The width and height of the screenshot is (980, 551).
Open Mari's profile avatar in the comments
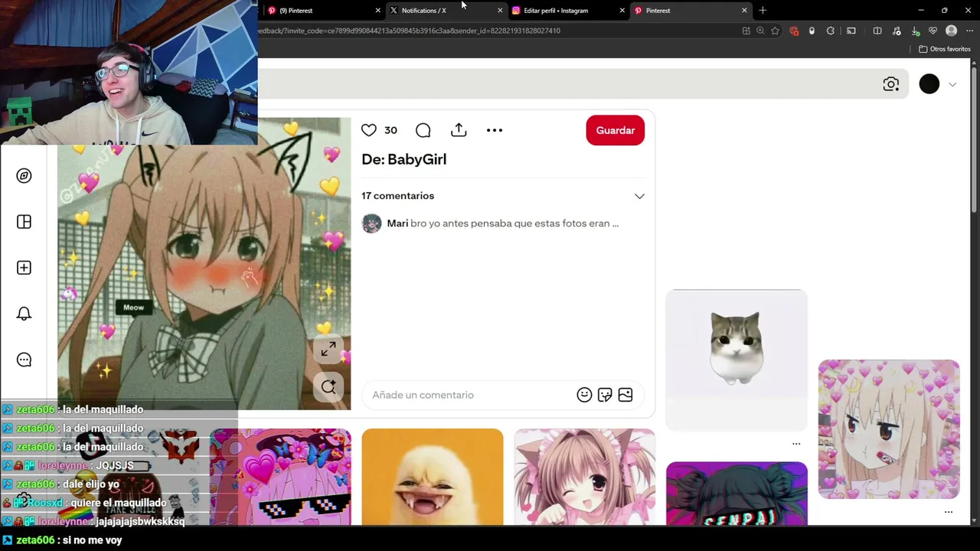pyautogui.click(x=371, y=223)
